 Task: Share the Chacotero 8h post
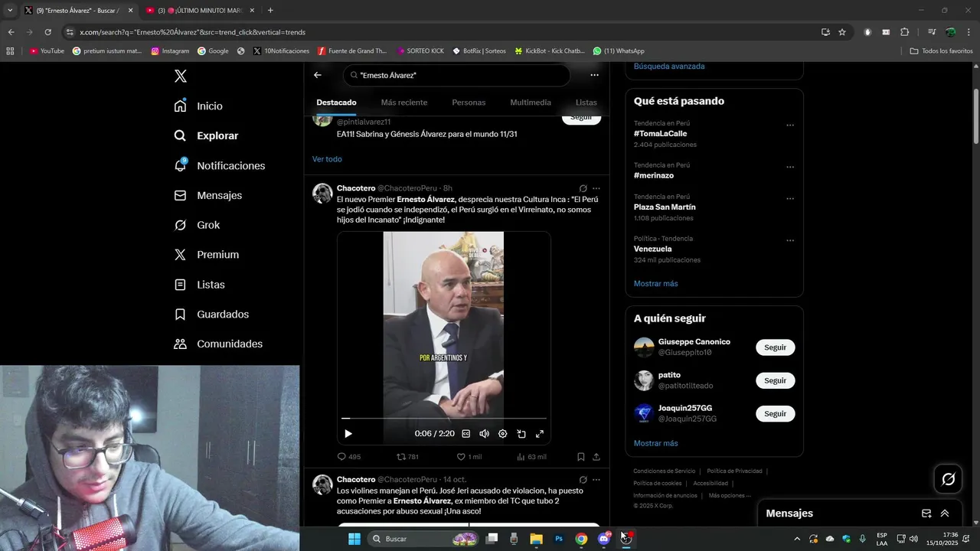pos(596,457)
